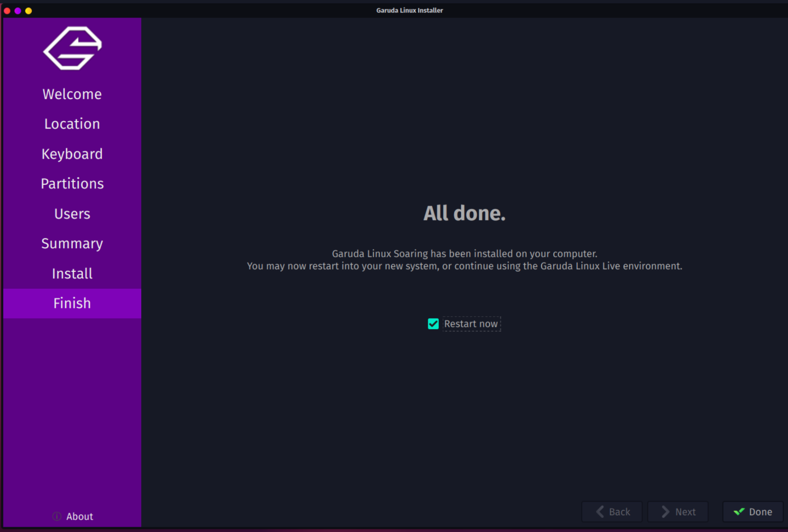Select the Welcome step in the sidebar
788x532 pixels.
click(72, 94)
